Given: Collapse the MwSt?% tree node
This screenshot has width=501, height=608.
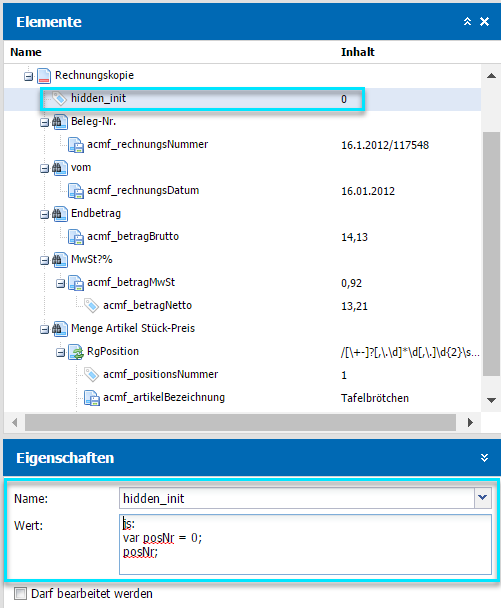Looking at the screenshot, I should pos(44,261).
